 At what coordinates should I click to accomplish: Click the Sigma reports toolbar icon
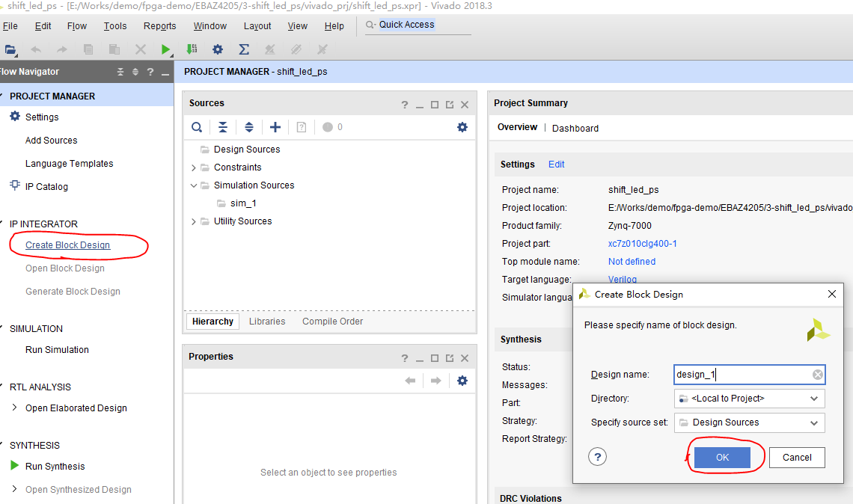244,49
